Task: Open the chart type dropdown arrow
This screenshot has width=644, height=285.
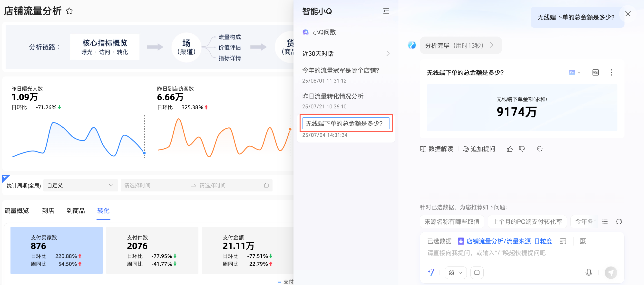Action: point(579,73)
